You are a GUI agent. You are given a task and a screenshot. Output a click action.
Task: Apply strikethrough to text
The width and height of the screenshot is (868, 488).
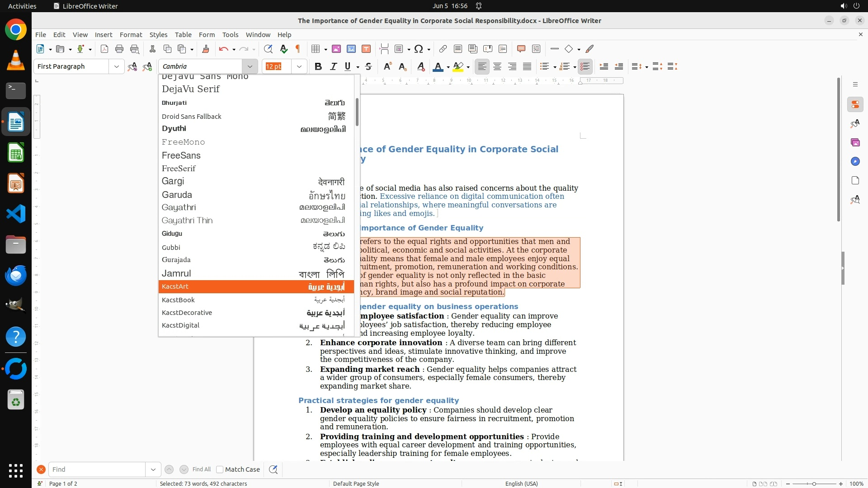[368, 66]
